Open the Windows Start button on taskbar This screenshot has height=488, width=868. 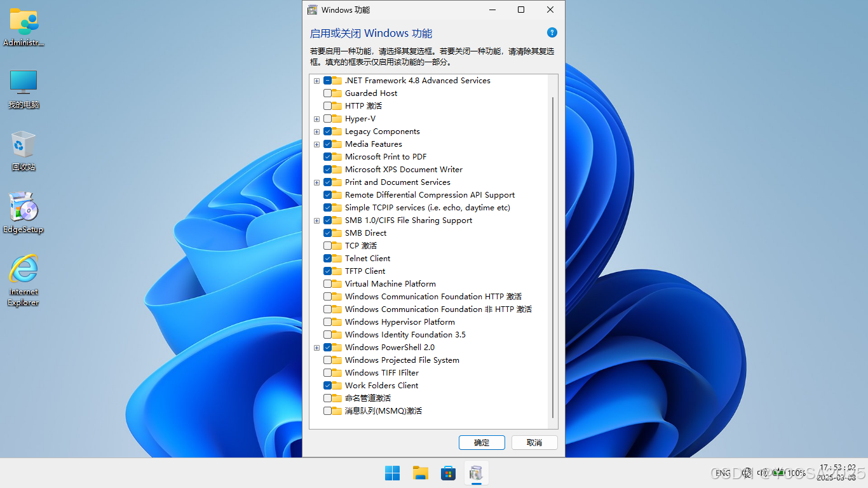(393, 473)
